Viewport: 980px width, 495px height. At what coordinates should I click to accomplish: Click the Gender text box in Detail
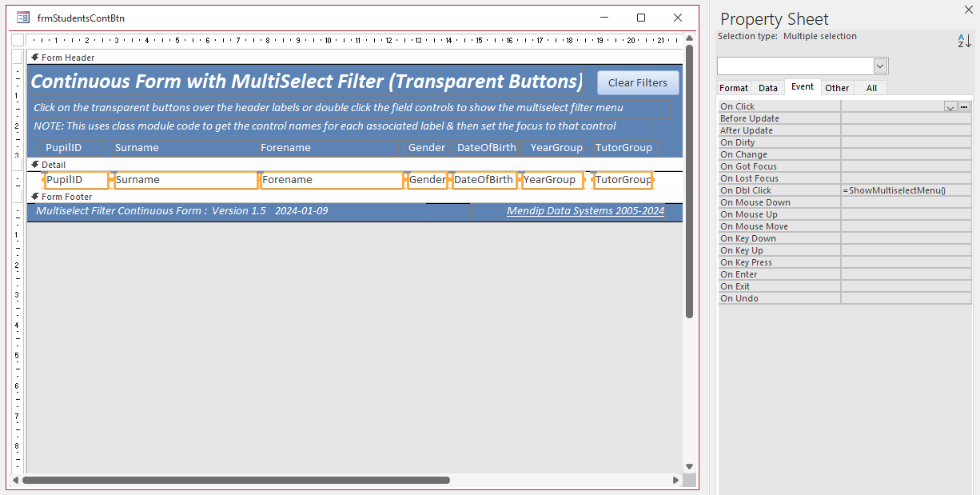pyautogui.click(x=428, y=180)
